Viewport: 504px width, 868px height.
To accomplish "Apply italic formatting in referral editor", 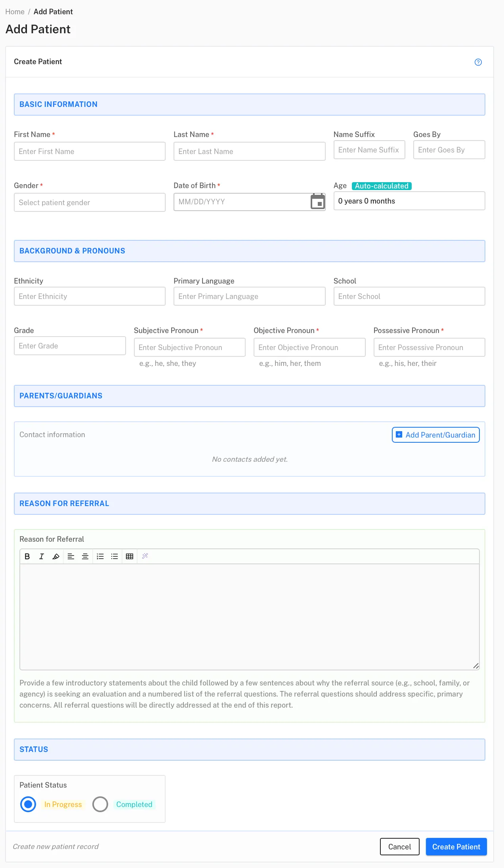I will click(x=42, y=556).
